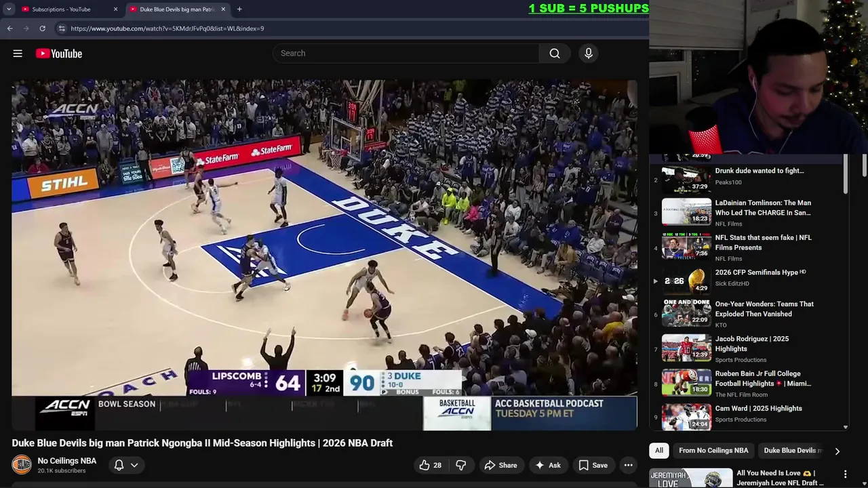The width and height of the screenshot is (868, 488).
Task: Click the playlist panel scrollbar
Action: coord(846,174)
